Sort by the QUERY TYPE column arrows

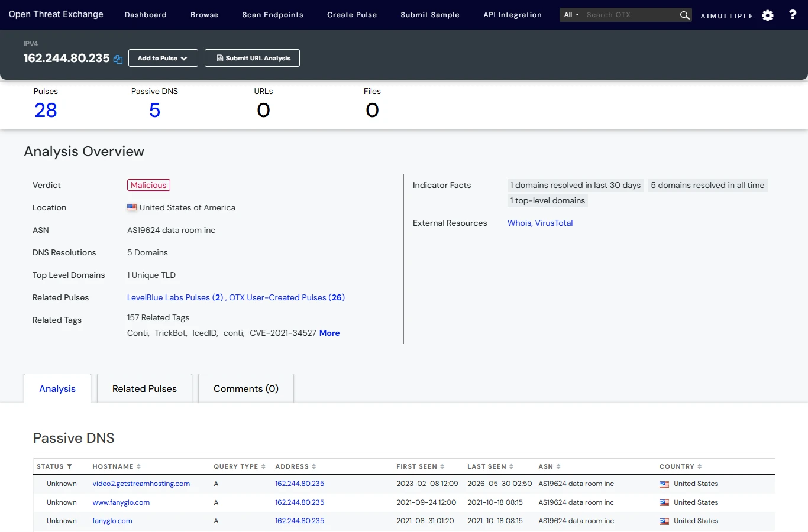263,466
